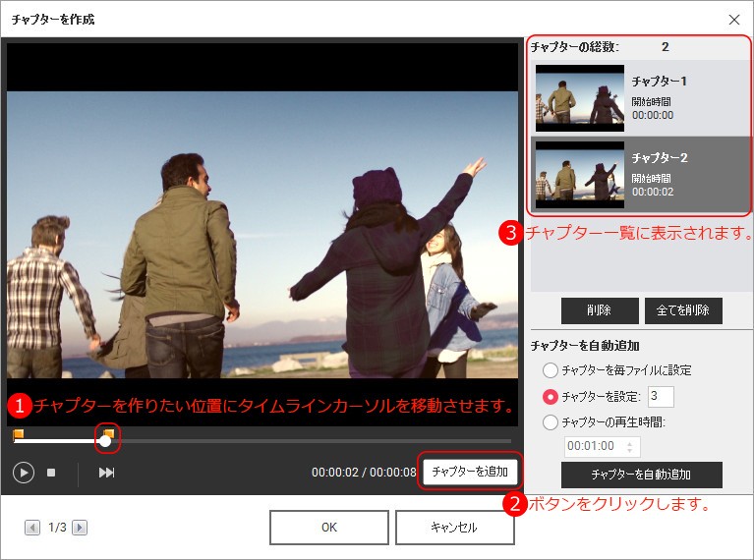Click チャプター1 start time 00:00:00

(653, 115)
